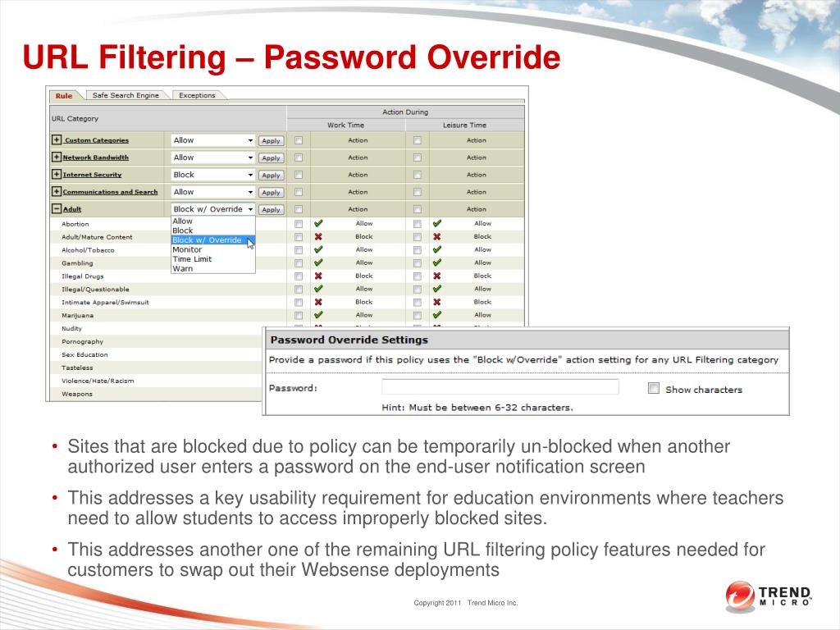Tick Work Time checkbox for Custom Categories
This screenshot has width=840, height=630.
click(299, 140)
